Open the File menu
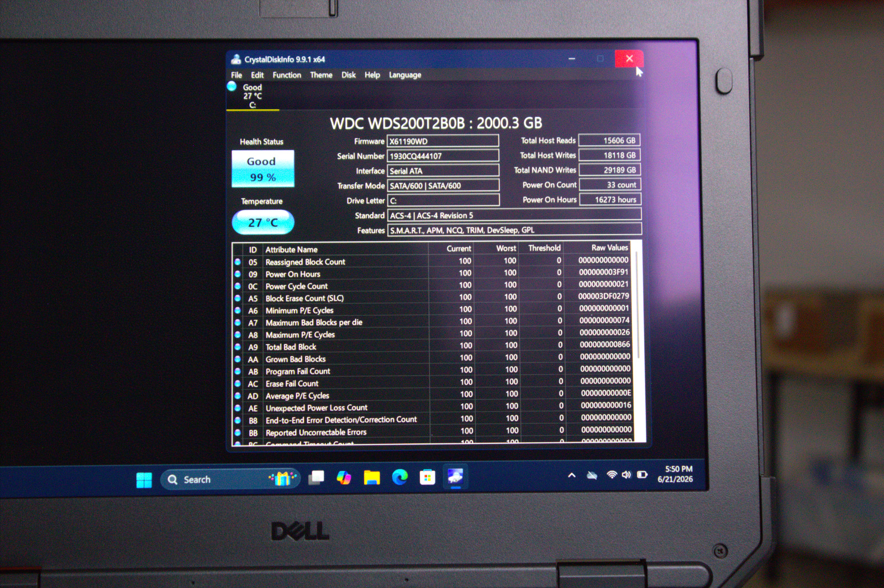 236,75
